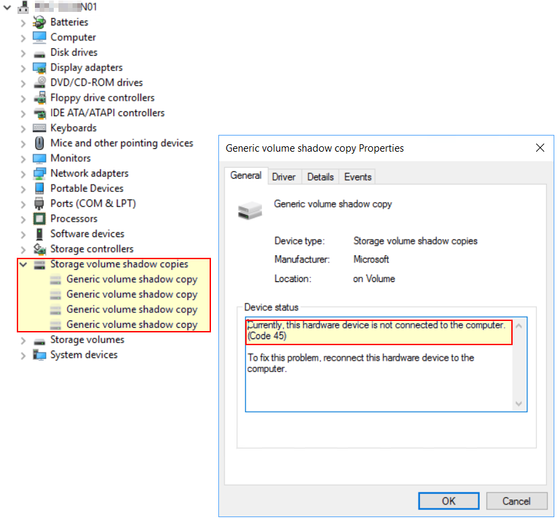
Task: Expand the Batteries node
Action: click(23, 23)
